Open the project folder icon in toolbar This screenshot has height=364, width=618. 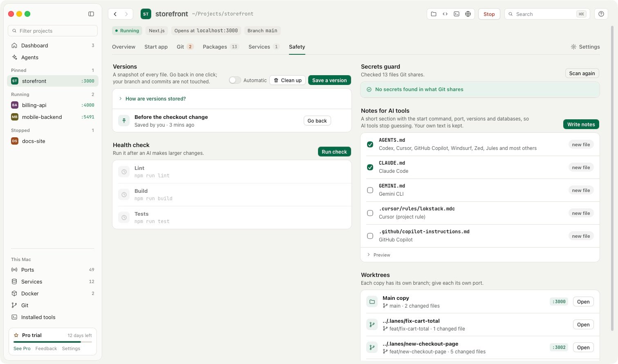[x=434, y=14]
